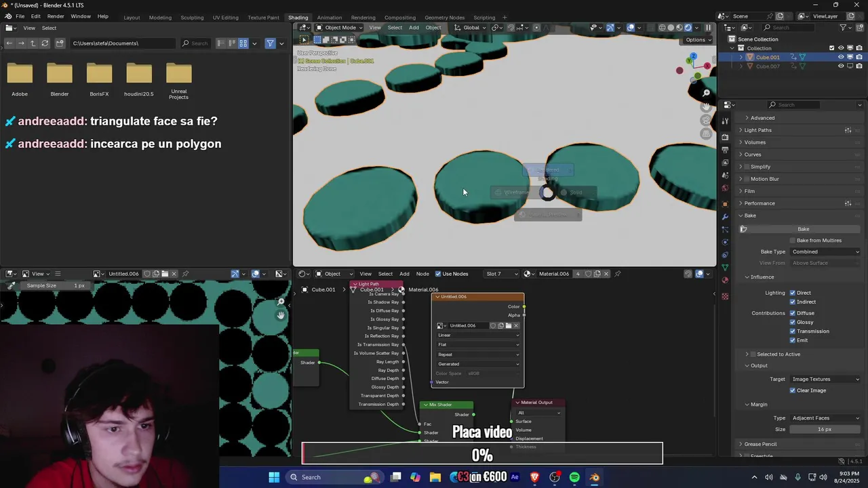
Task: Switch file browser to thumbnail display mode
Action: click(243, 43)
